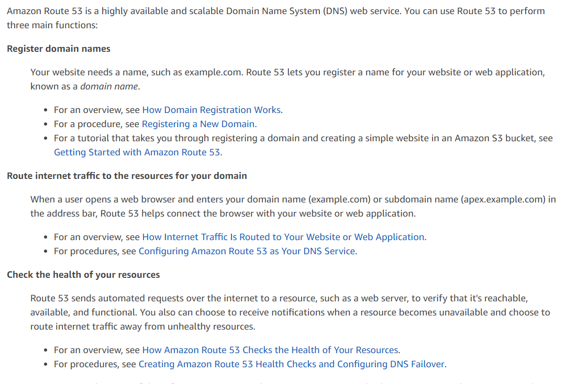This screenshot has width=588, height=384.
Task: Open How Amazon Route 53 Checks Health link
Action: 270,350
